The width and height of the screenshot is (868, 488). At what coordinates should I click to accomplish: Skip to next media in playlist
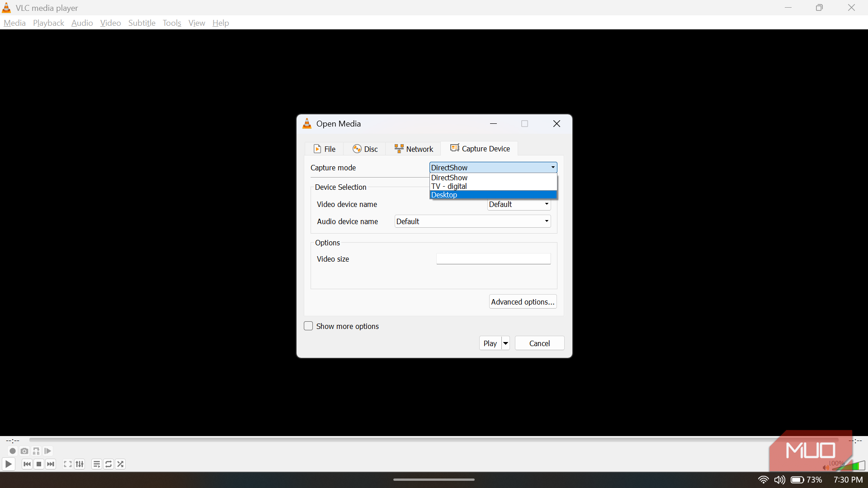click(51, 464)
